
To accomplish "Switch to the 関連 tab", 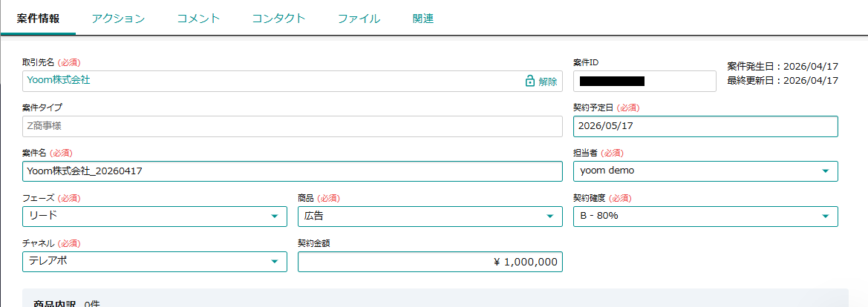I will pyautogui.click(x=423, y=19).
